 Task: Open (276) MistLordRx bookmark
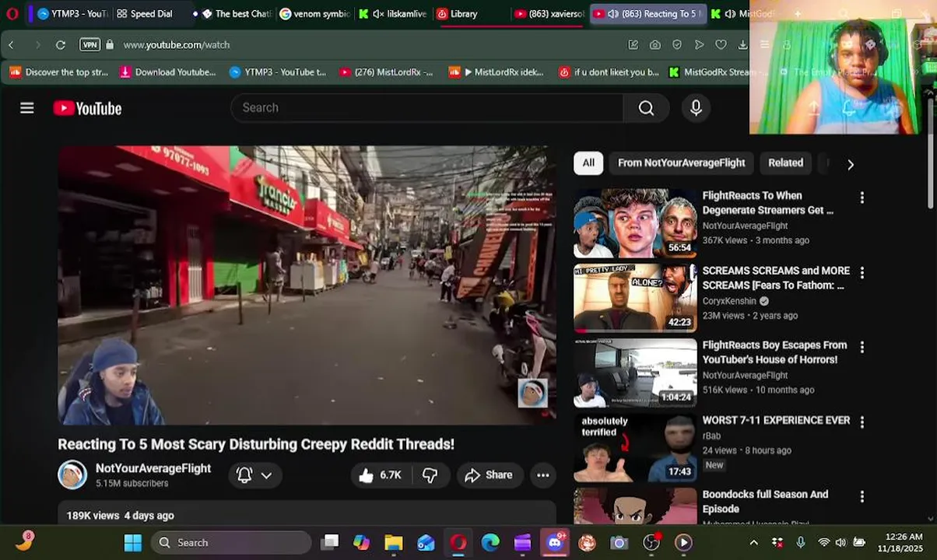click(x=386, y=72)
